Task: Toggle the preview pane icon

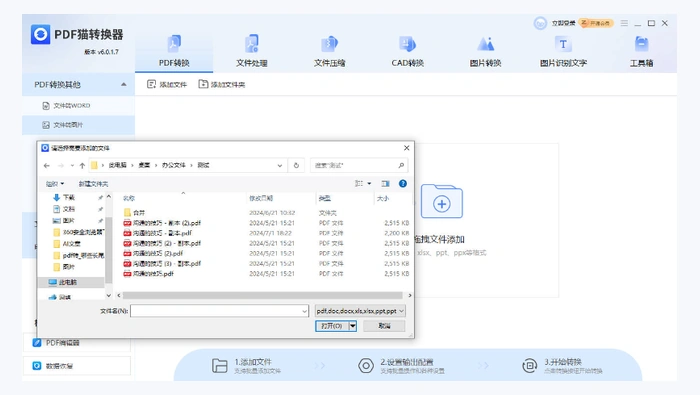Action: pyautogui.click(x=385, y=183)
